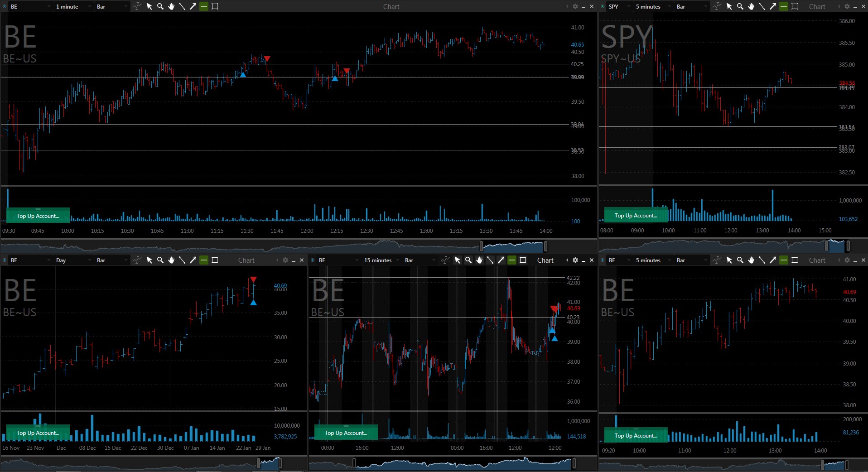Select rectangle tool in SPY chart

coord(795,6)
